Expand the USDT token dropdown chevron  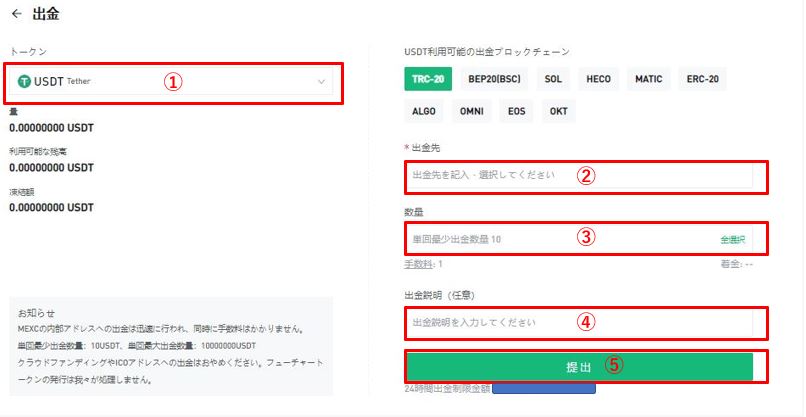tap(321, 81)
